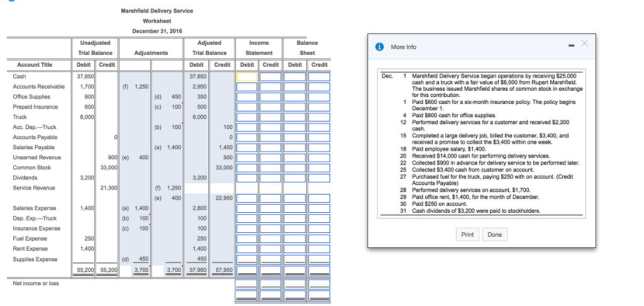Click Balance Sheet Debit field for Cash row
This screenshot has width=644, height=306.
tap(294, 76)
